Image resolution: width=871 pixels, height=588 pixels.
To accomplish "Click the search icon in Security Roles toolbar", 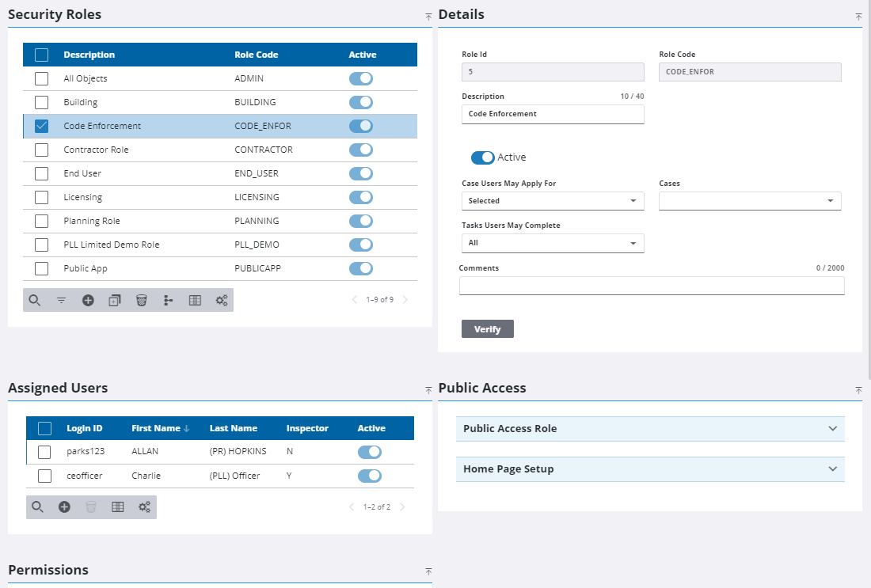I will pos(35,301).
